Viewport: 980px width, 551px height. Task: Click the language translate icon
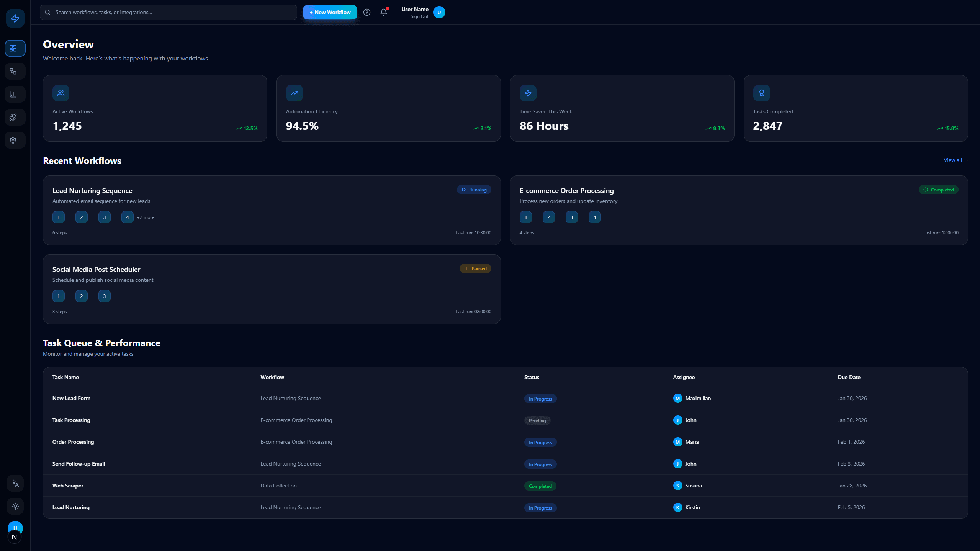click(15, 483)
